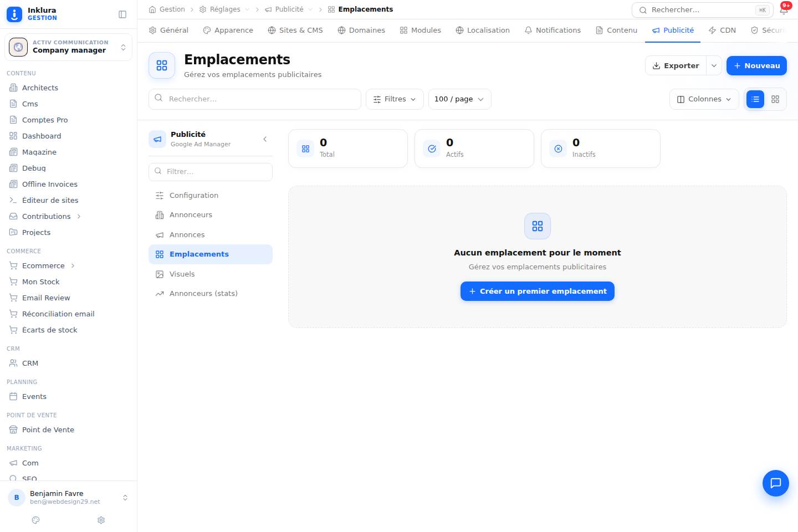Collapse the left sidebar panel icon
Image resolution: width=798 pixels, height=532 pixels.
pyautogui.click(x=122, y=14)
